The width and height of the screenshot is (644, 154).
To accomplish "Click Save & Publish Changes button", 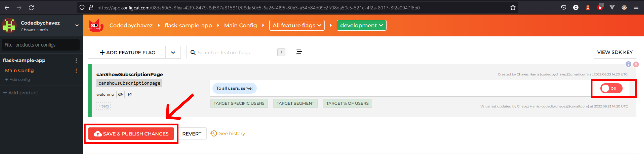I will tap(131, 134).
